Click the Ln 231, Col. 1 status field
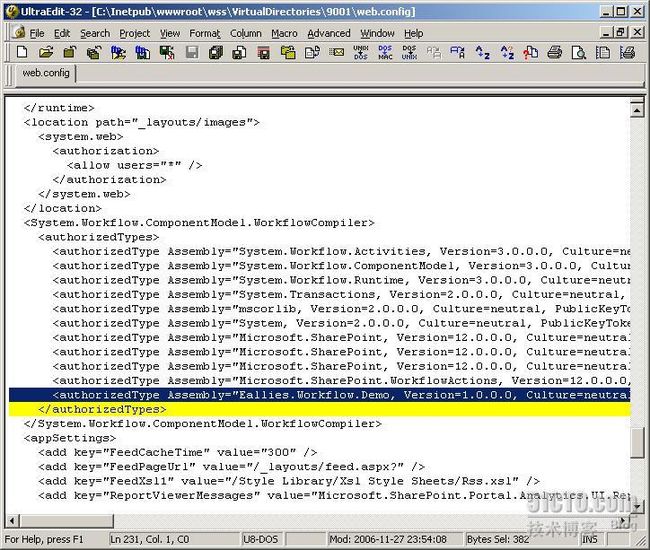 [x=174, y=539]
